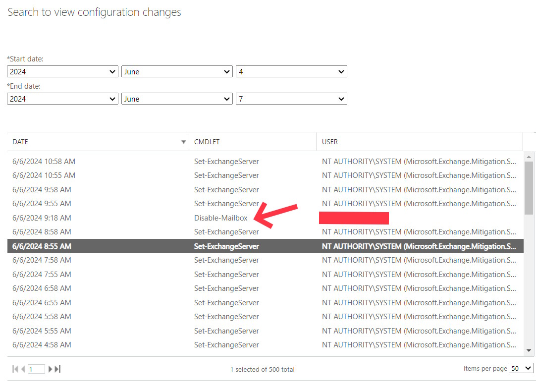Viewport: 536px width, 392px height.
Task: Go to first page of results
Action: [x=15, y=369]
